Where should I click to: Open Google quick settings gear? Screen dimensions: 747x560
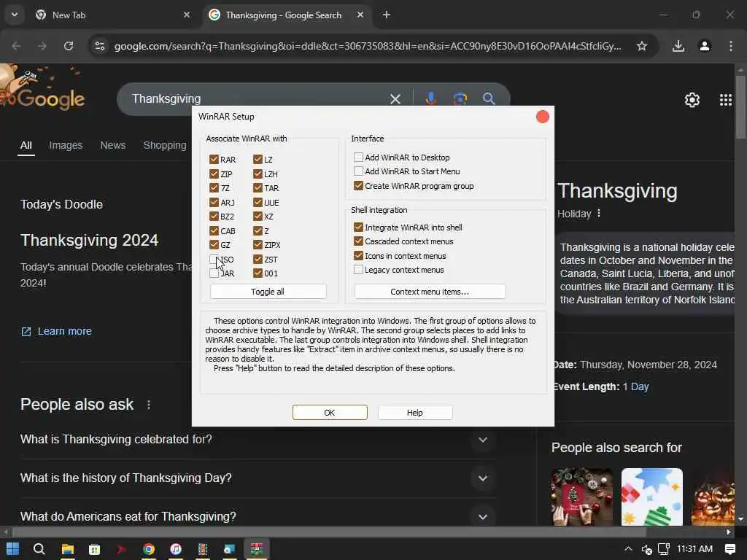point(692,99)
